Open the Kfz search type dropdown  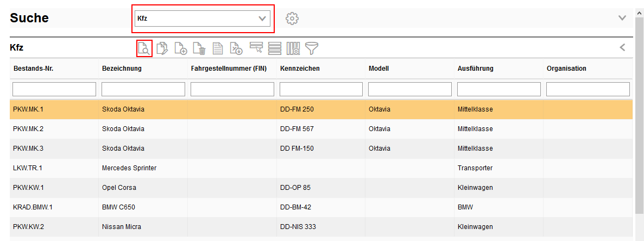(203, 18)
